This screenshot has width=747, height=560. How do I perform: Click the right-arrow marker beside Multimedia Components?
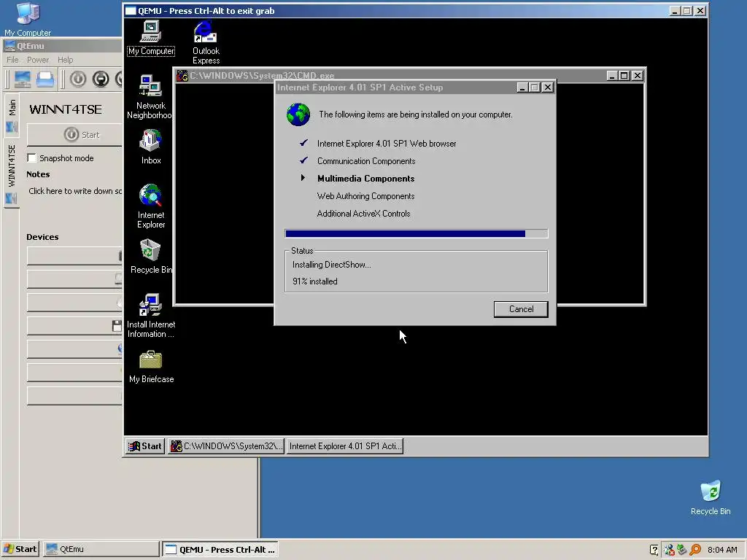[x=303, y=178]
